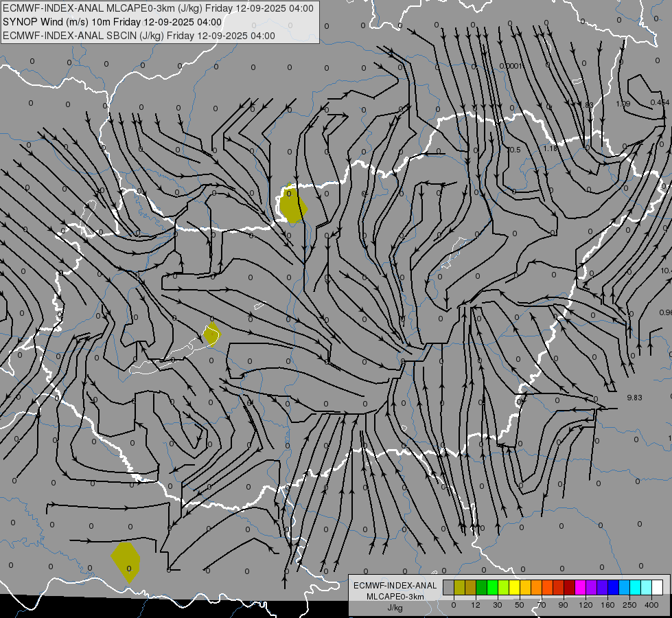Screen dimensions: 672x618
Task: Click legend scale value 30
Action: click(x=498, y=605)
